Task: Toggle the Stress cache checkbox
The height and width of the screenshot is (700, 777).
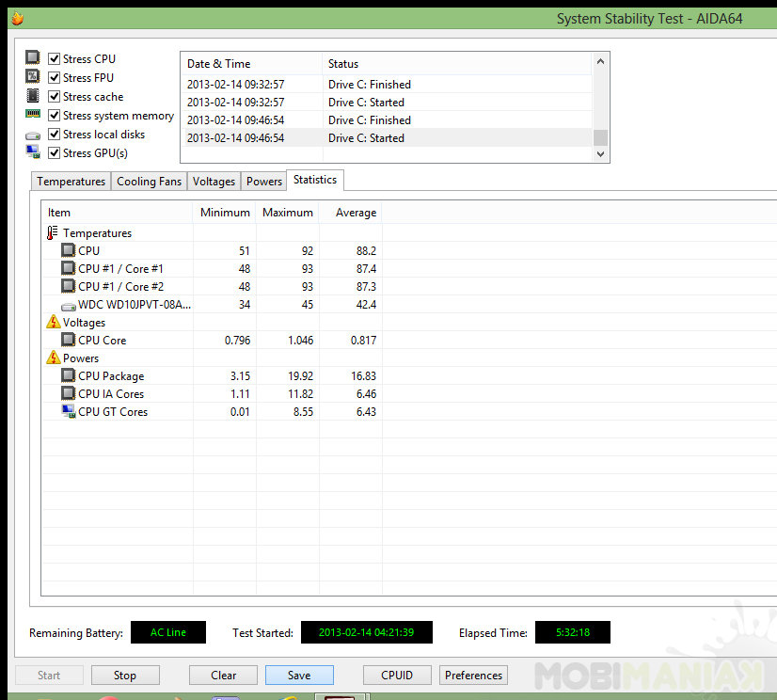Action: tap(54, 96)
